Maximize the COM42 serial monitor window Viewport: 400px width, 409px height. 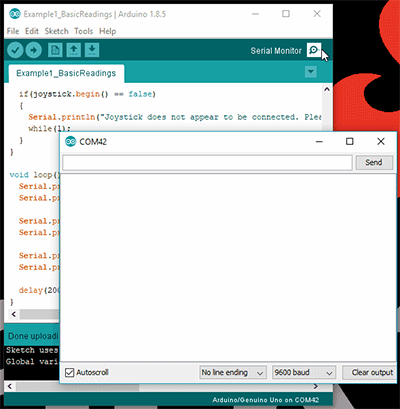(x=350, y=141)
